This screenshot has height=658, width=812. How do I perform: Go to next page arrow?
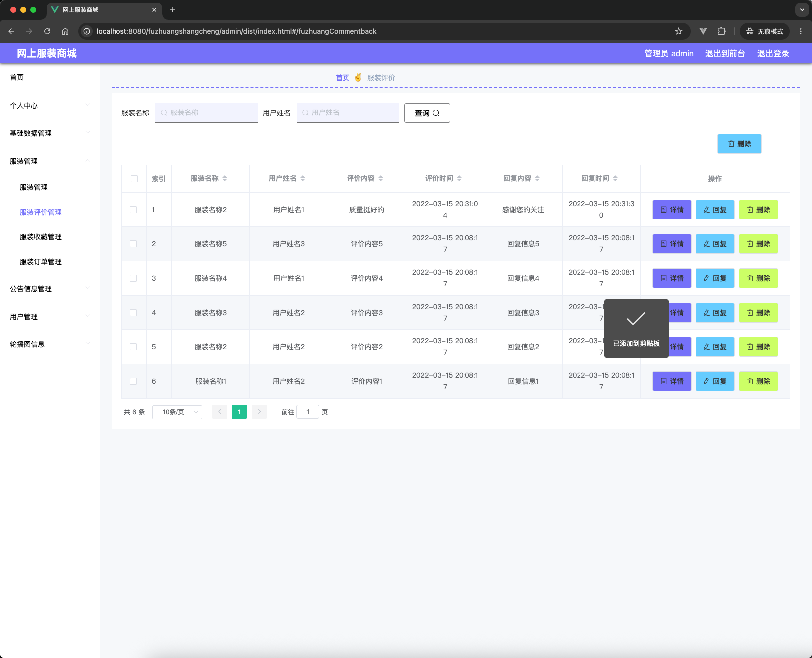[259, 412]
